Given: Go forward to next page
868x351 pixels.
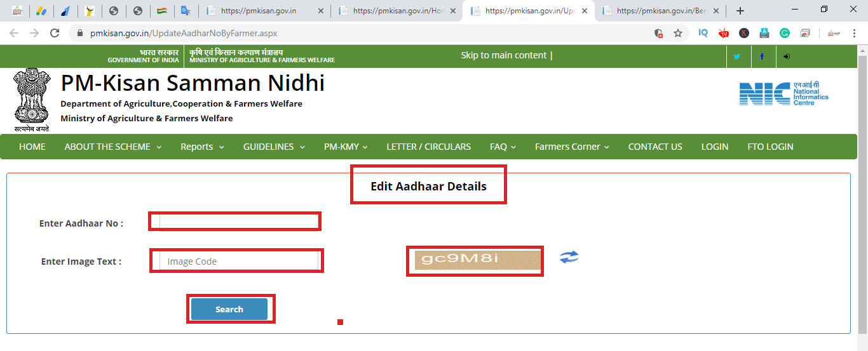Looking at the screenshot, I should pos(34,33).
